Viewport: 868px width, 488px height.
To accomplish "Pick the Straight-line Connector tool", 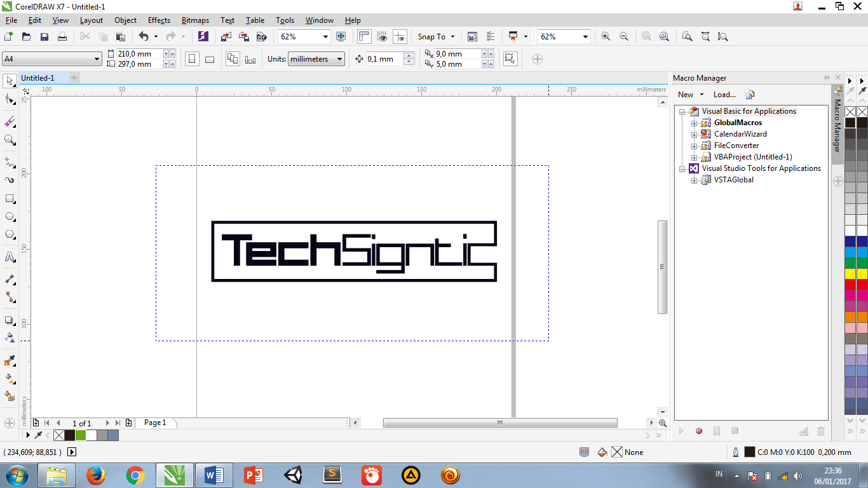I will point(10,297).
